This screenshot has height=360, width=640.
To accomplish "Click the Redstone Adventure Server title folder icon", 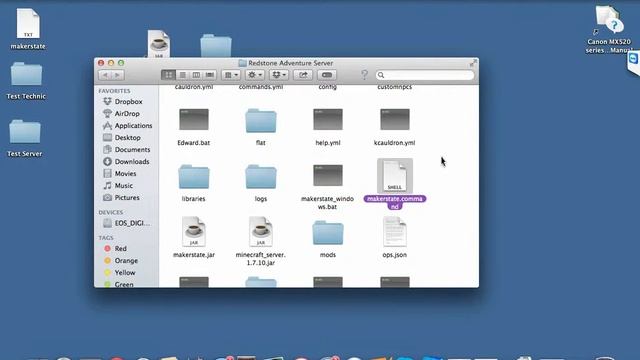I will pos(242,63).
